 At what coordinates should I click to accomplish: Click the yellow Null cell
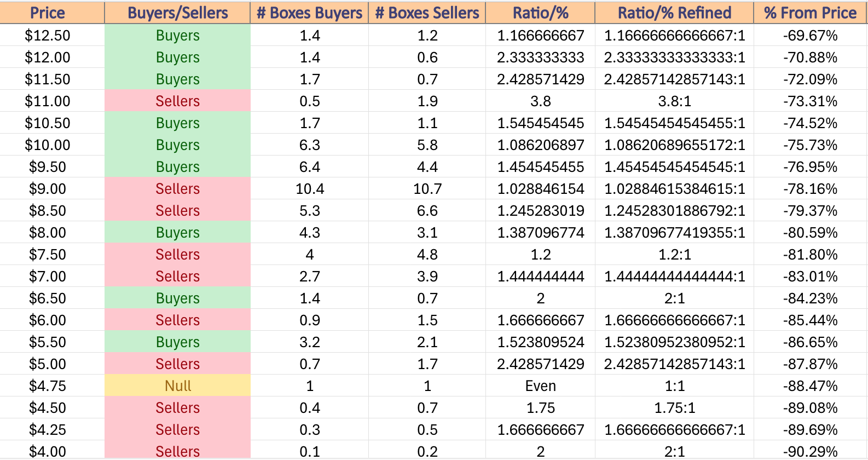[x=177, y=386]
